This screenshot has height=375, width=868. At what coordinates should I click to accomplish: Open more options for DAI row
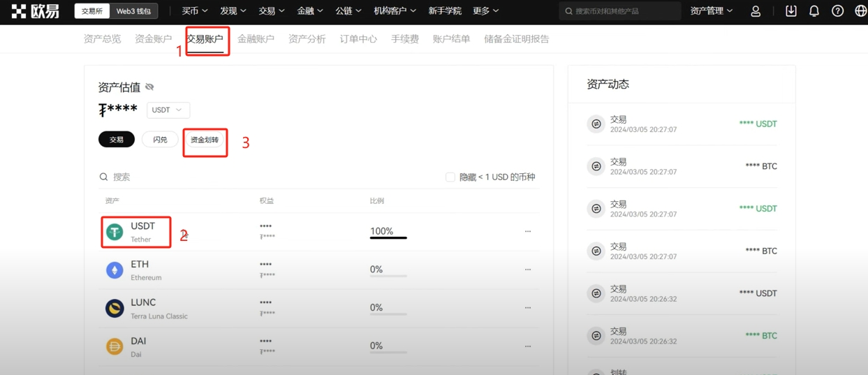pyautogui.click(x=528, y=346)
